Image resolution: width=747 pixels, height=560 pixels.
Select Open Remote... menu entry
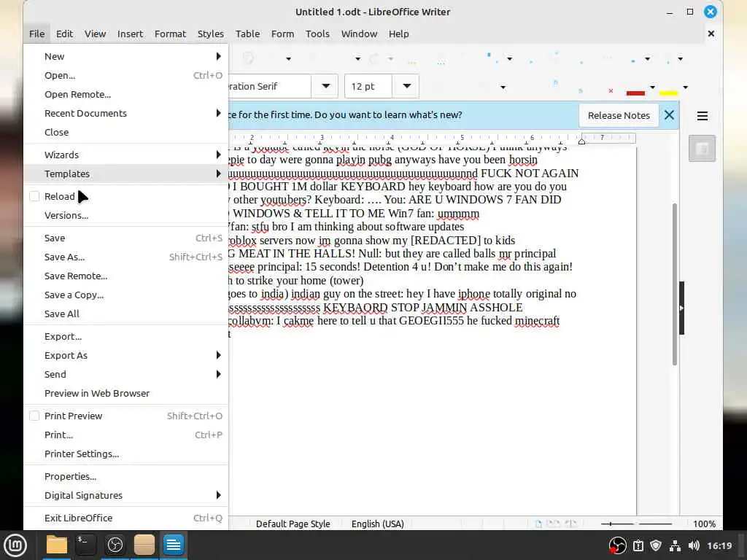125,94
